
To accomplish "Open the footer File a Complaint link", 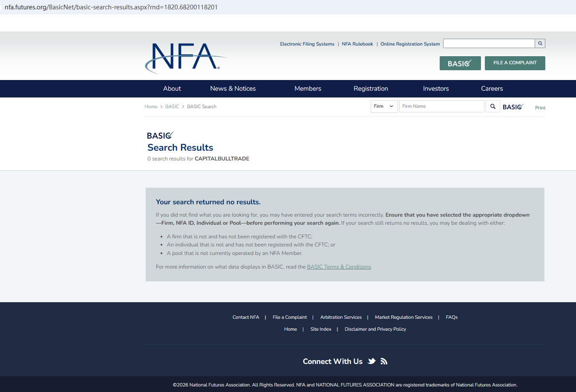I will (x=290, y=317).
